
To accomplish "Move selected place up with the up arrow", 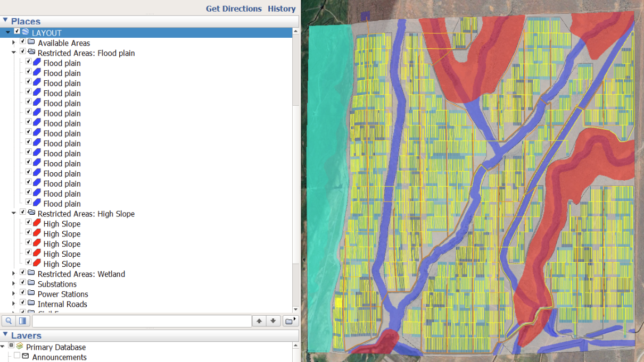I will tap(259, 321).
